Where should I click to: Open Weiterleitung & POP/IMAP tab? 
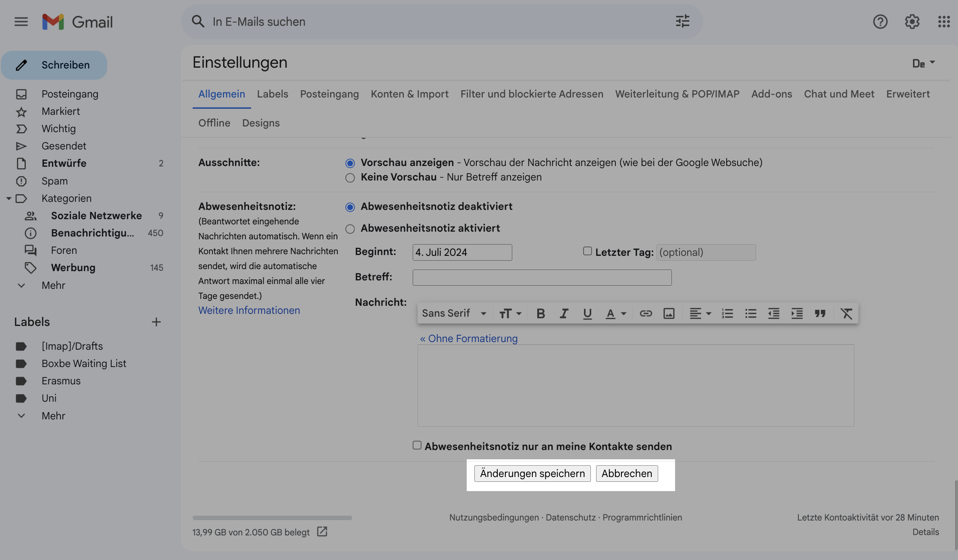[677, 94]
